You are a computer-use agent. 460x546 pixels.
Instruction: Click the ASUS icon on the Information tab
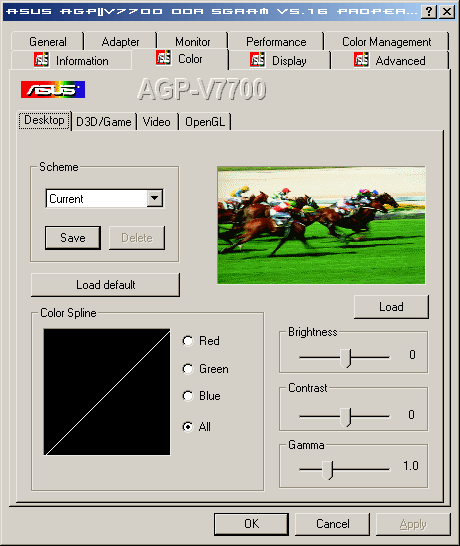click(x=41, y=60)
